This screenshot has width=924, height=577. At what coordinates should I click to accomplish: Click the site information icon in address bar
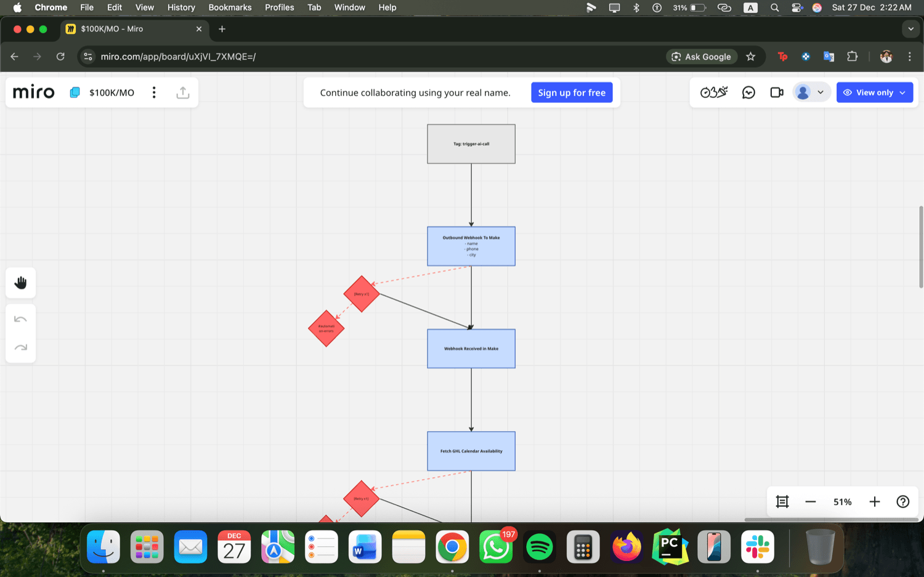point(88,57)
